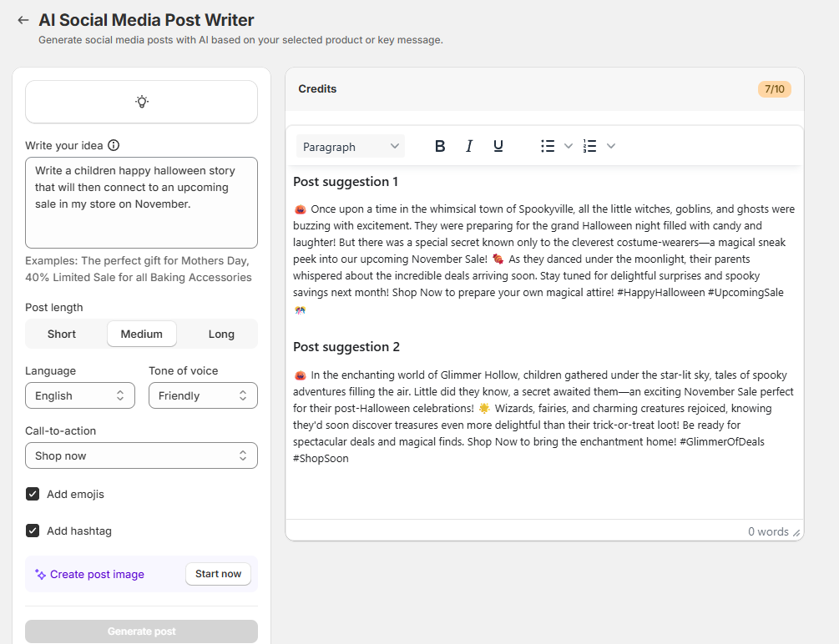The image size is (839, 644).
Task: Click the Add emojis label text
Action: coord(75,494)
